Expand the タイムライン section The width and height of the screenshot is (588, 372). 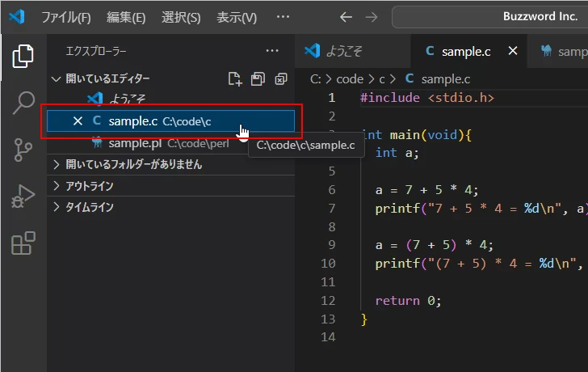171,207
